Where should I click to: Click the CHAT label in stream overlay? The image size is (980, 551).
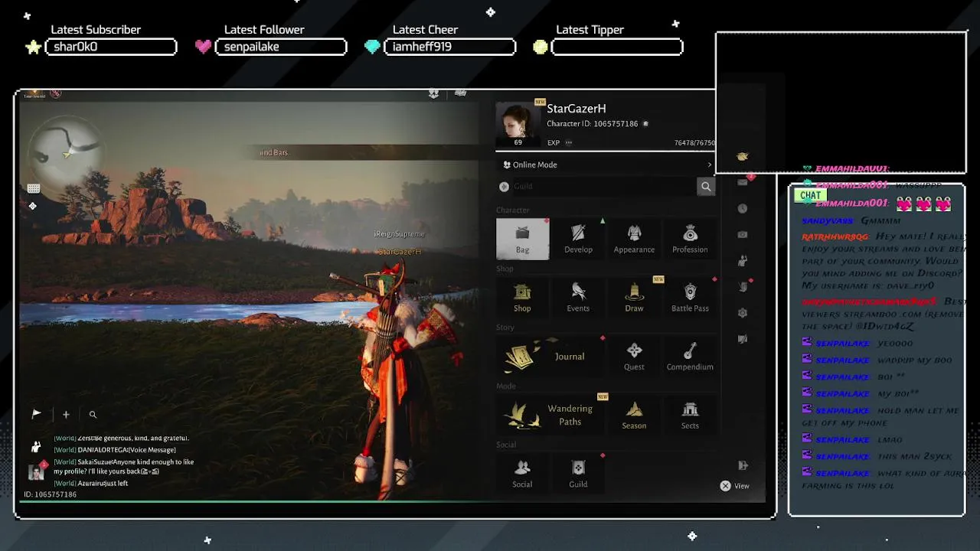tap(811, 195)
